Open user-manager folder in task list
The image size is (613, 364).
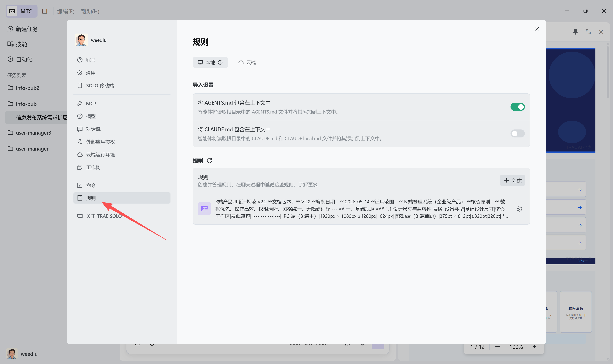coord(28,149)
